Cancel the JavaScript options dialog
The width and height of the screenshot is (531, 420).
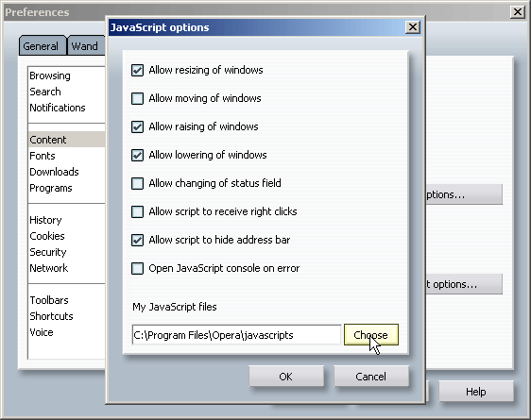[370, 377]
